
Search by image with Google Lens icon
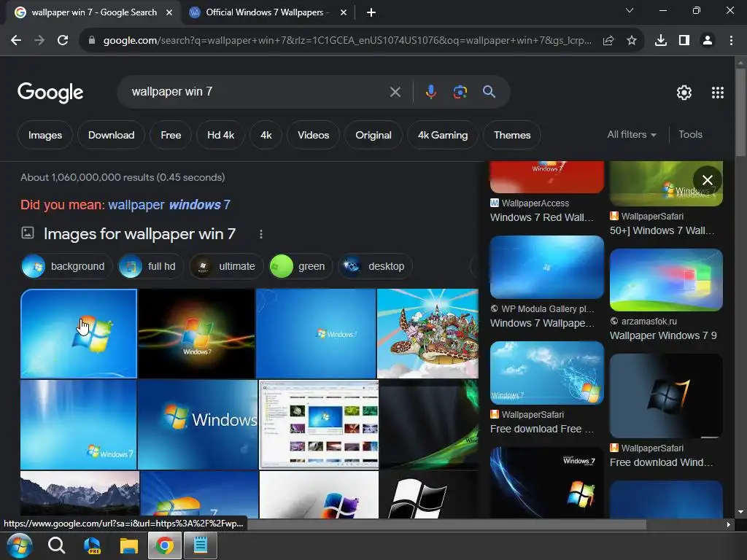click(x=460, y=91)
